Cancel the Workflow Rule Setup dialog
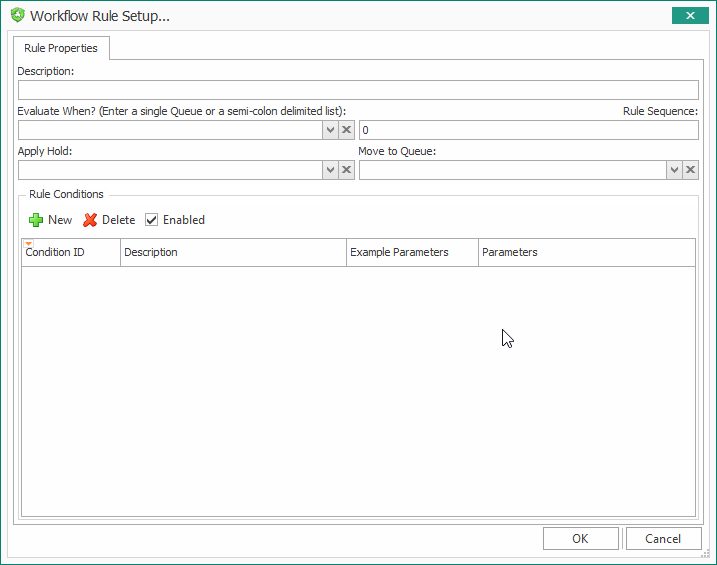Screen dimensions: 717x565 [x=663, y=538]
